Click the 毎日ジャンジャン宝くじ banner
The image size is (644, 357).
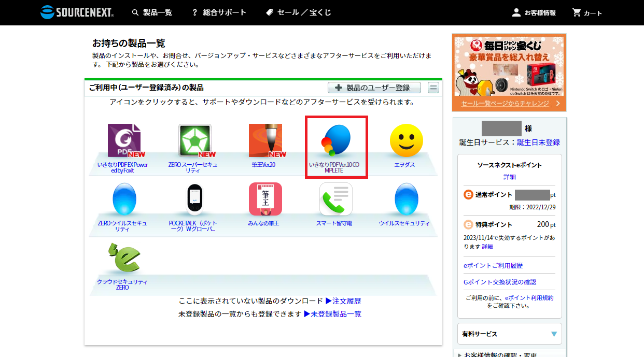509,66
